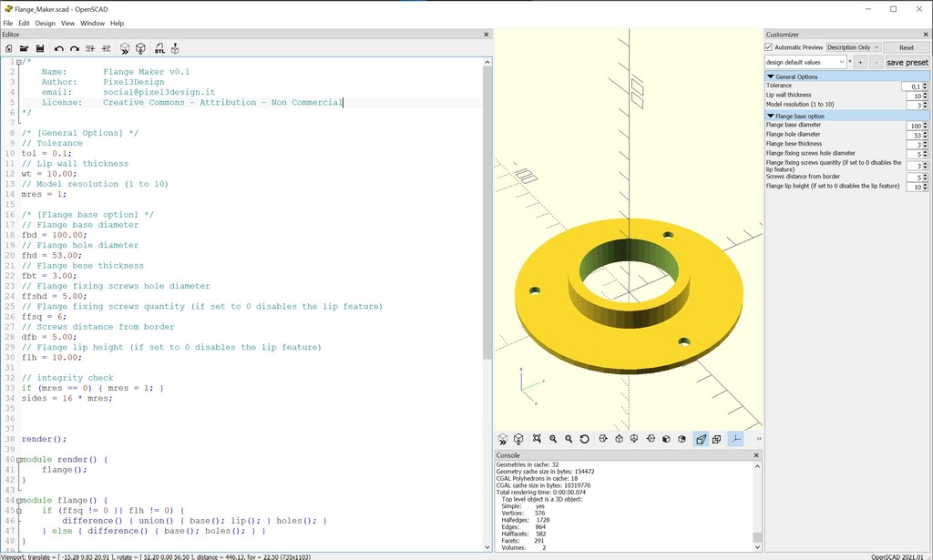
Task: Create a new file from editor toolbar
Action: pyautogui.click(x=9, y=49)
